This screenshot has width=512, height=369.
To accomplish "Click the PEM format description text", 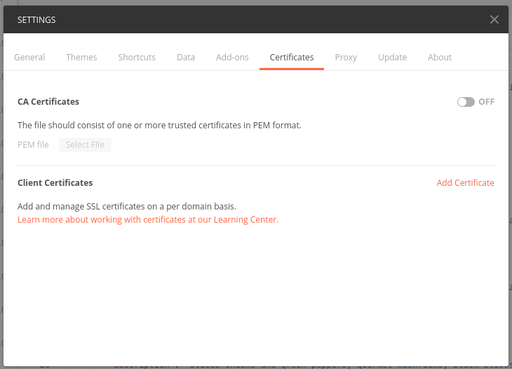I will coord(159,125).
